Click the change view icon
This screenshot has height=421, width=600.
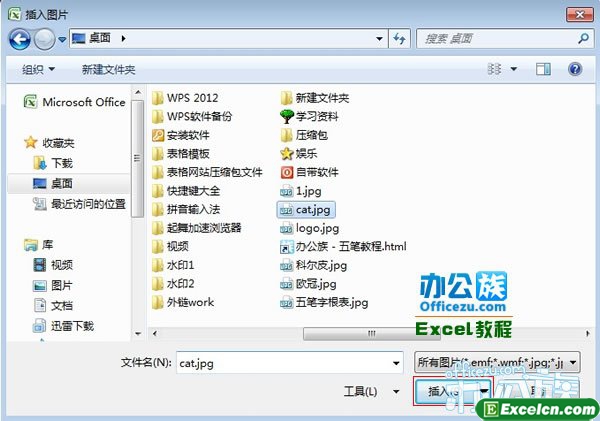click(494, 69)
